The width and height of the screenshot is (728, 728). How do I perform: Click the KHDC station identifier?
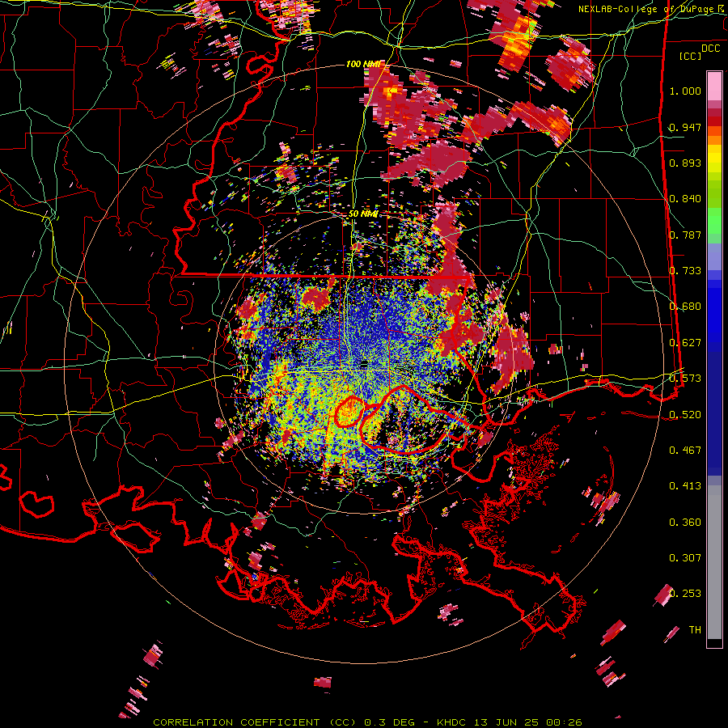point(451,722)
